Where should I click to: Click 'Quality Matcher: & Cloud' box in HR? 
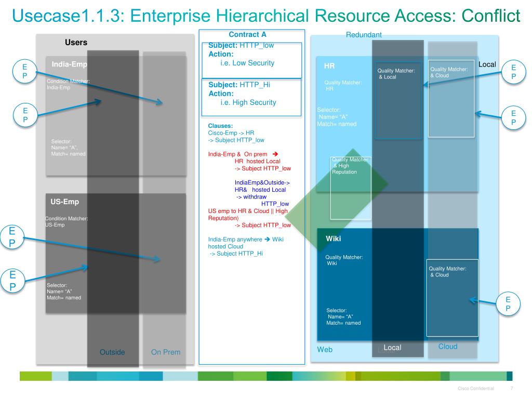click(451, 99)
